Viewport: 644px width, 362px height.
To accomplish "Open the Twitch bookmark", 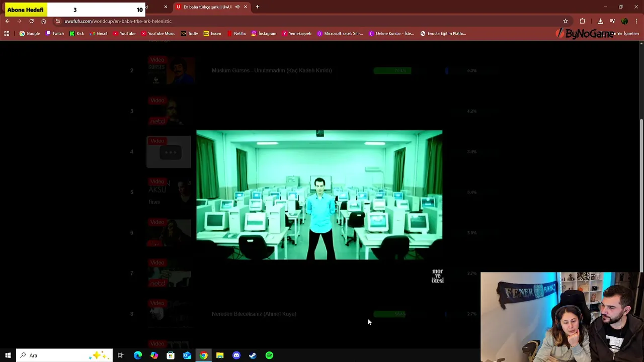I will [x=55, y=33].
